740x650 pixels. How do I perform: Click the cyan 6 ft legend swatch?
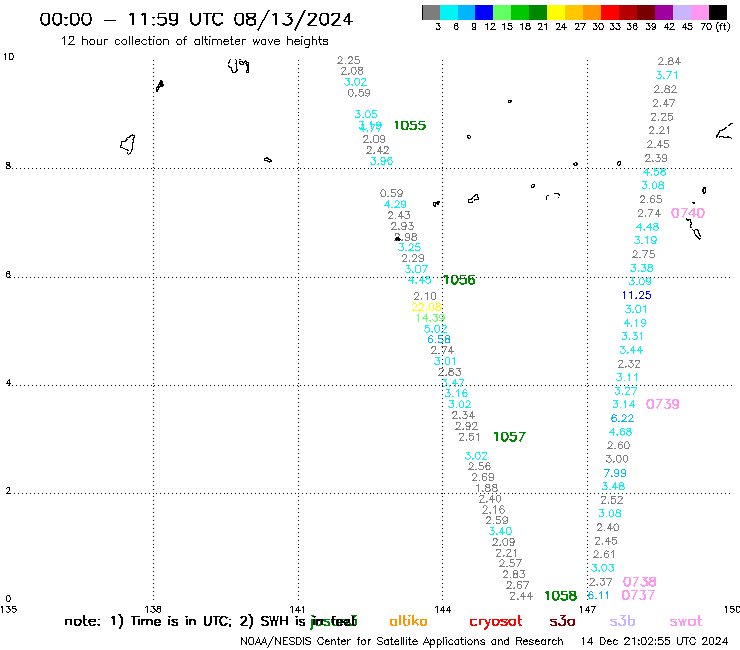click(x=449, y=12)
